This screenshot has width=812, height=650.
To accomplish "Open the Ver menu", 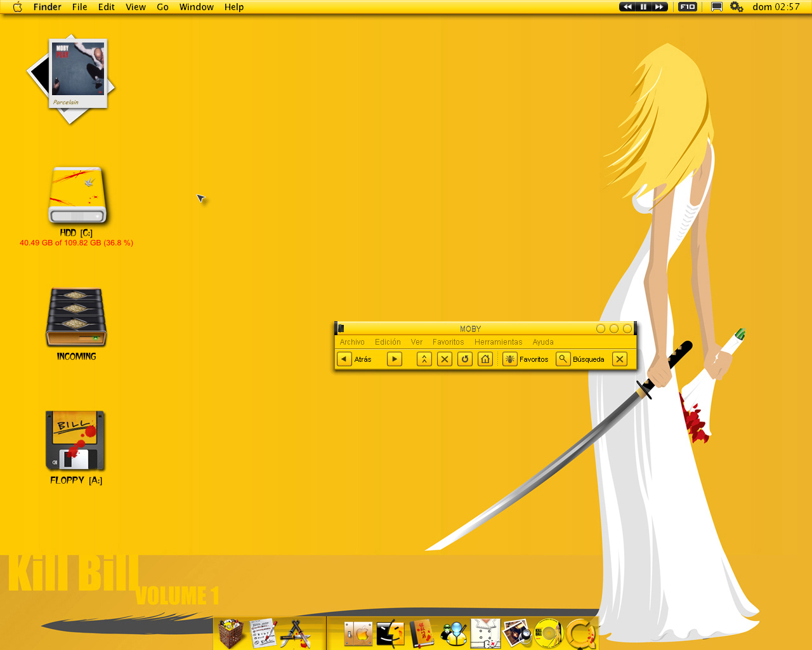I will coord(417,342).
